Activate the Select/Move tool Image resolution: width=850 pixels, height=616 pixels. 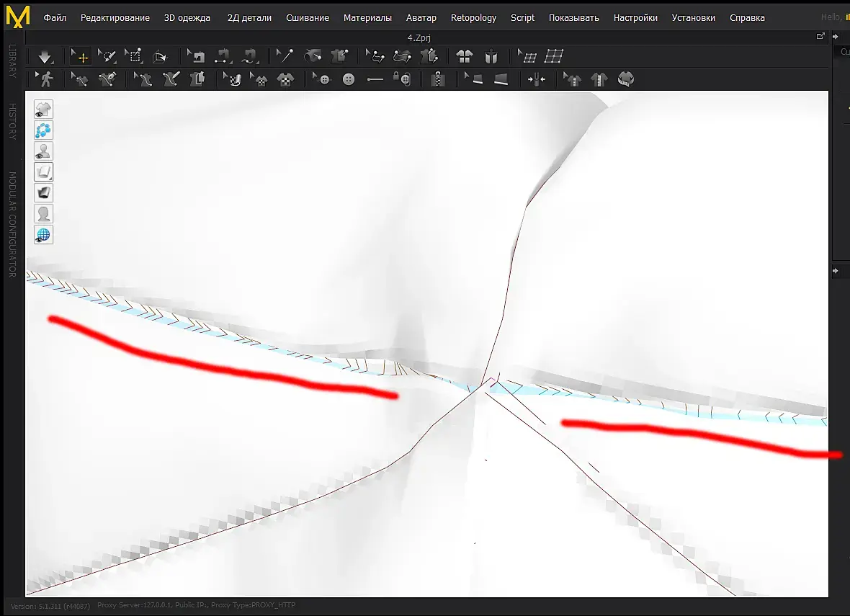(80, 56)
